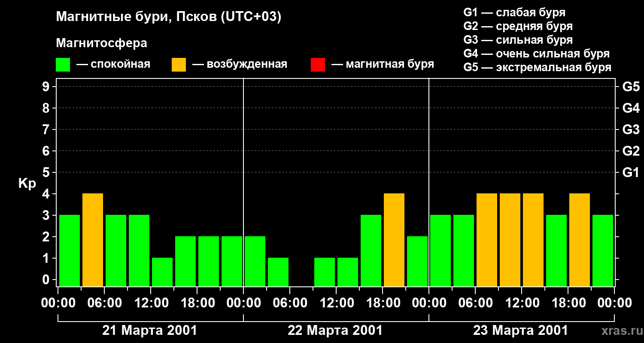Click the G1 tick label on right axis
Viewport: 644px width, 343px height.
[x=631, y=172]
